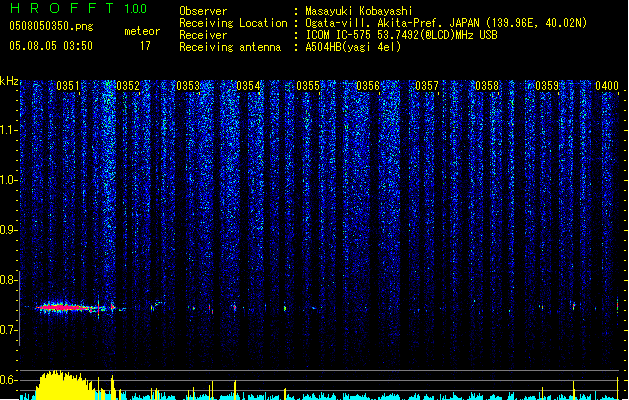Click the large yellow power peak in the bottom graph
The image size is (629, 400).
64,385
